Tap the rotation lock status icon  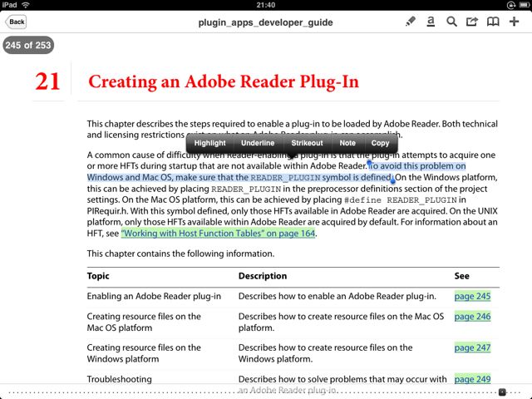click(x=511, y=5)
